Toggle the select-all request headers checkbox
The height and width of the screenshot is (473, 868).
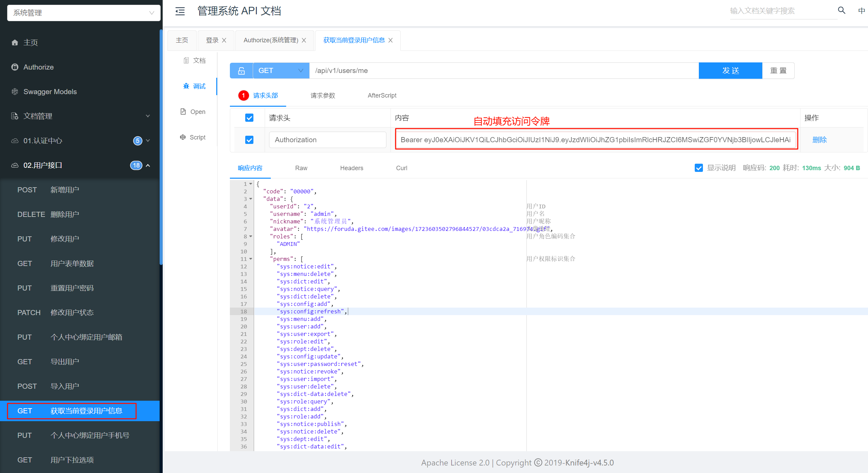pos(249,118)
